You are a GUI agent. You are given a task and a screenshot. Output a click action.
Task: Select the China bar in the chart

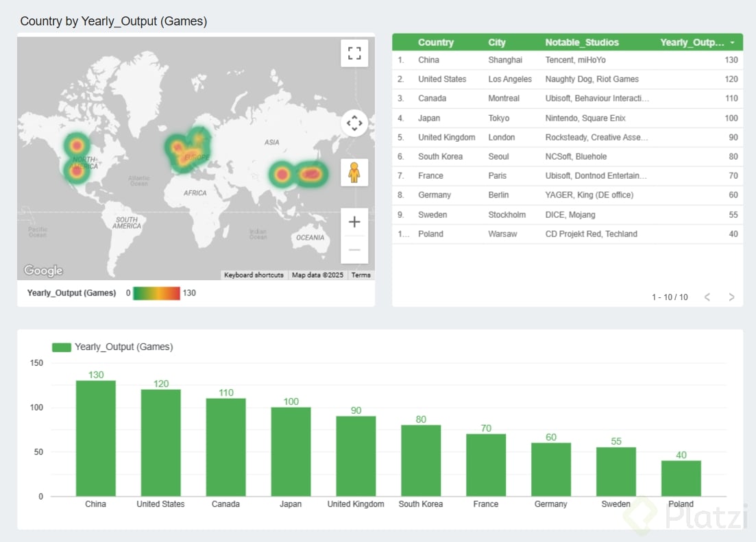95,439
